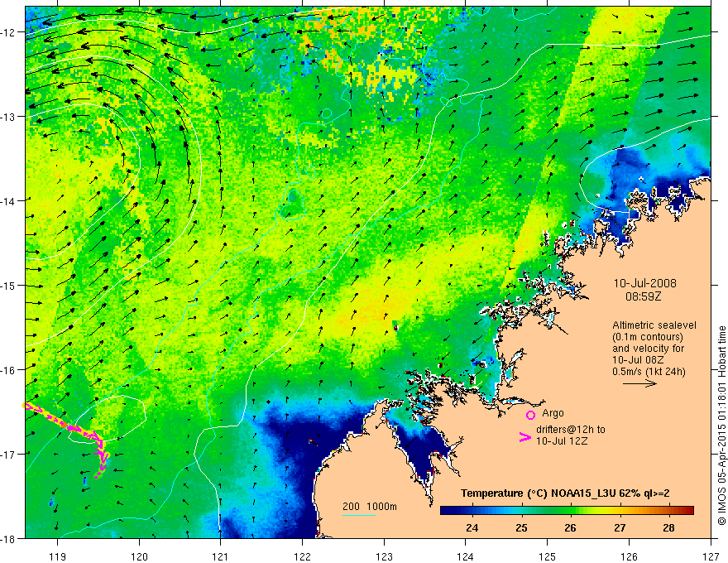The image size is (728, 563).
Task: Click the time label 08:59Z
Action: click(x=643, y=296)
